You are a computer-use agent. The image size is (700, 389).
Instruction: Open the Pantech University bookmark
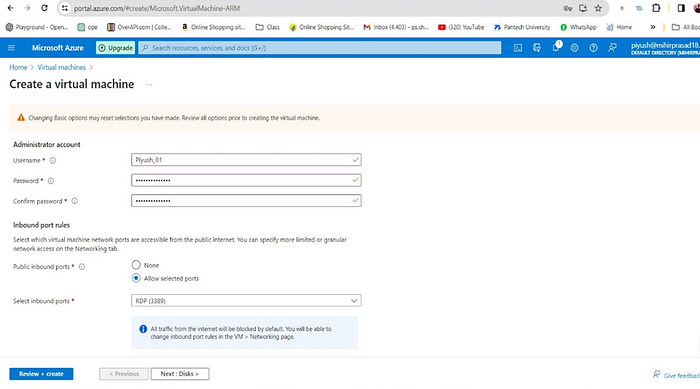(522, 27)
